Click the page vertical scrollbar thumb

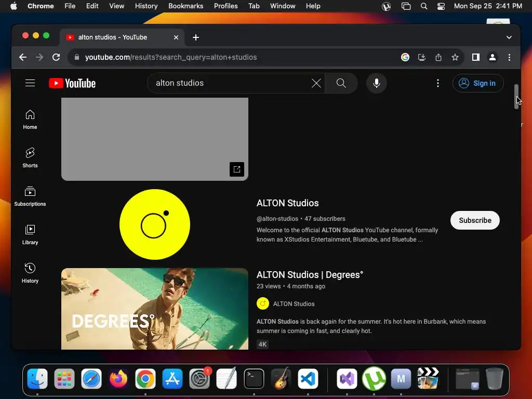tap(516, 97)
